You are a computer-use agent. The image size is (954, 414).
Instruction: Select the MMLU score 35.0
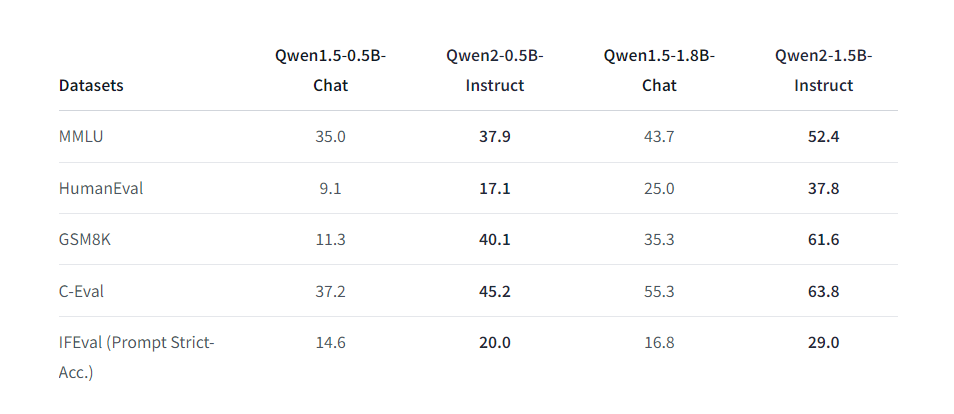330,136
